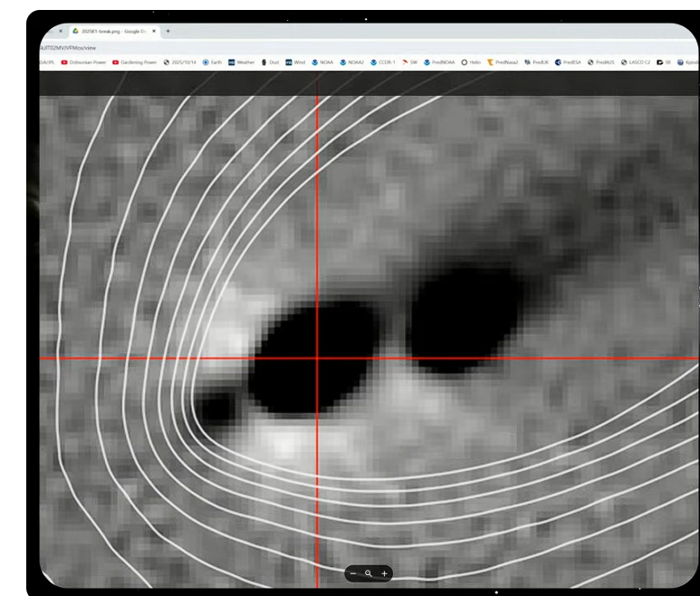
Task: Open the PredNasa2 bookmark
Action: (x=503, y=62)
